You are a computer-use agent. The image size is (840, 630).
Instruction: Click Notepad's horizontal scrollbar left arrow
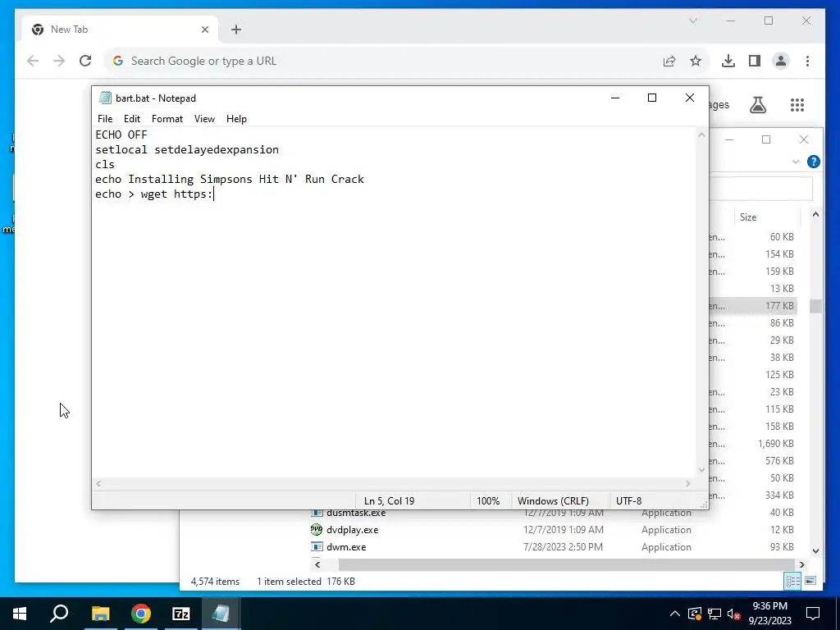click(x=98, y=484)
